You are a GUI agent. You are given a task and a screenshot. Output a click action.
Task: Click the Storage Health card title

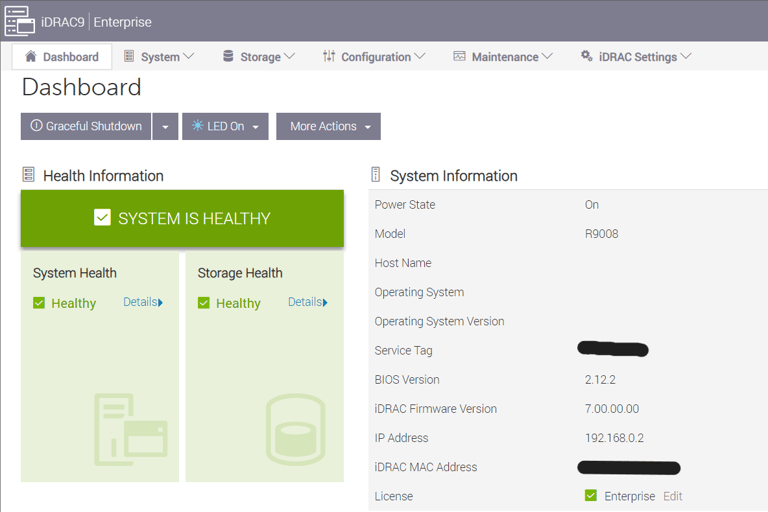point(240,272)
